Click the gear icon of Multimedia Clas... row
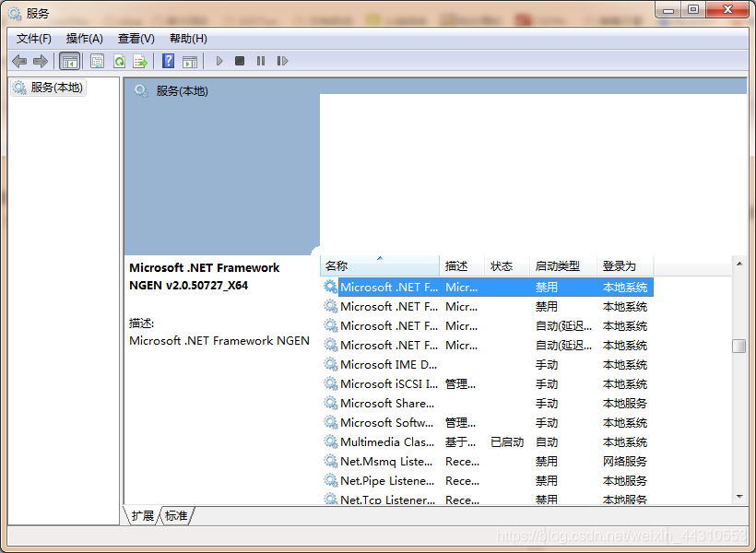 coord(330,441)
